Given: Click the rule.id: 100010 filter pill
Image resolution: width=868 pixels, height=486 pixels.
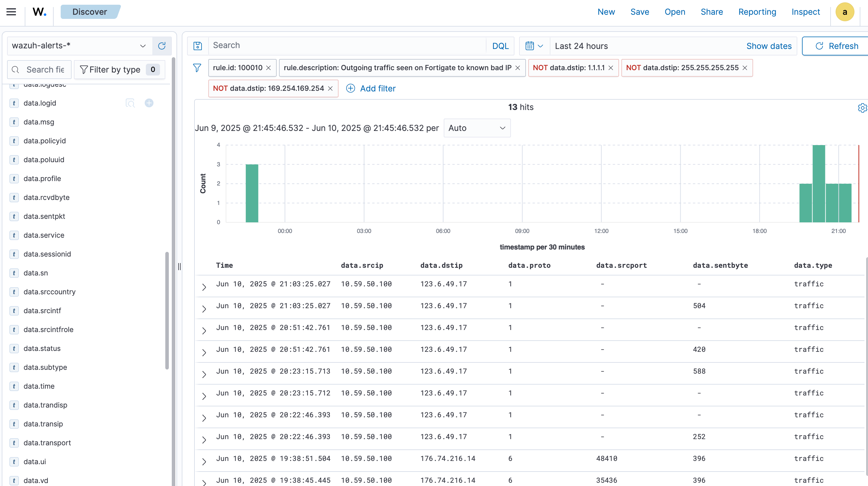Looking at the screenshot, I should click(237, 68).
